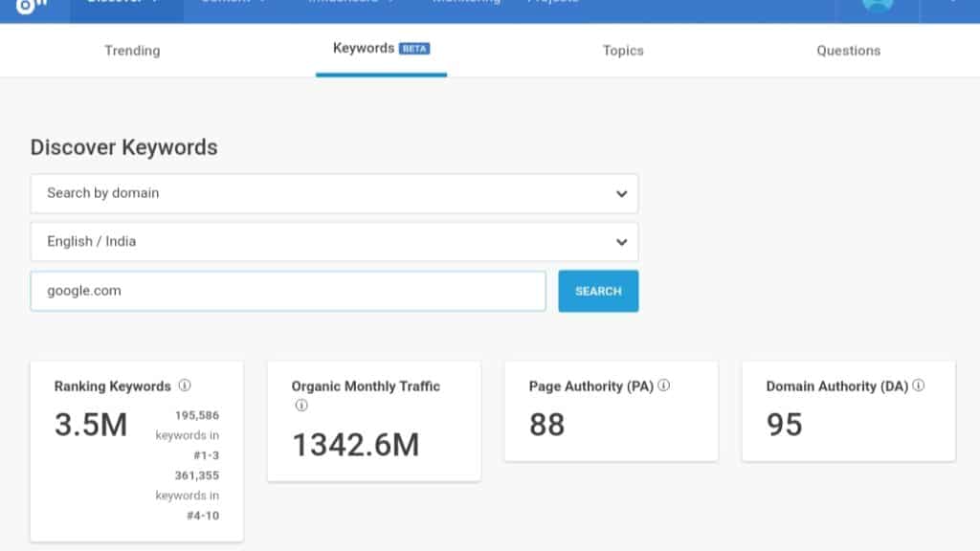Click the SEARCH button

(598, 291)
